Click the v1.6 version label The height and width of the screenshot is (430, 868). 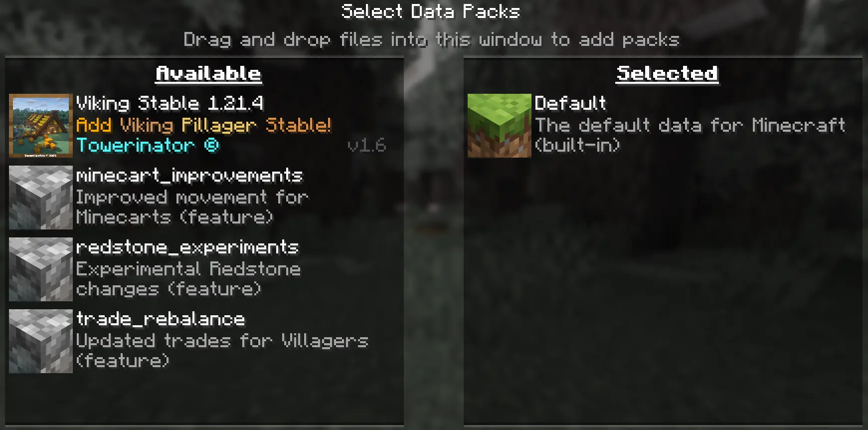pyautogui.click(x=367, y=145)
